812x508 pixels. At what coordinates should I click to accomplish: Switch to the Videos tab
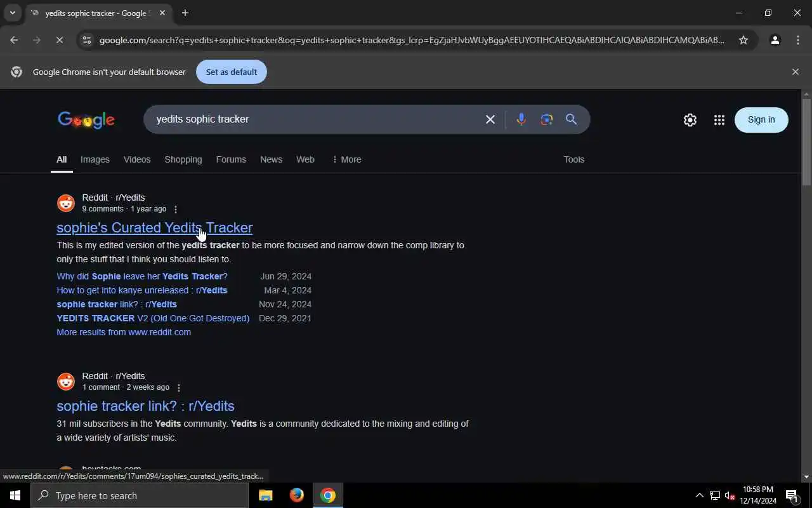point(137,159)
